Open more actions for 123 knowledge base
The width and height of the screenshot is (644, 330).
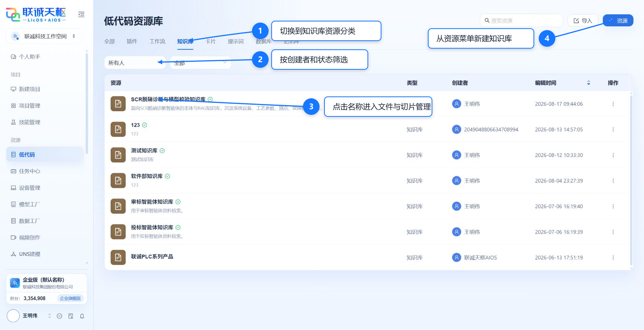613,130
